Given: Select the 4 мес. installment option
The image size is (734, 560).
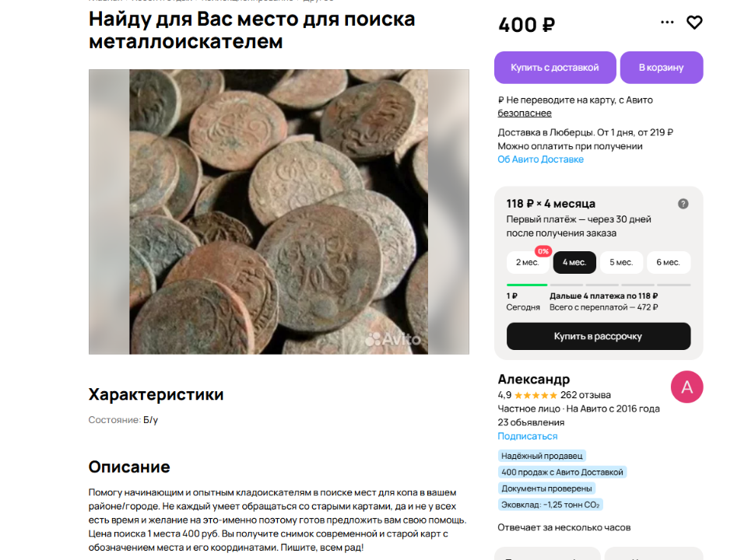Looking at the screenshot, I should coord(574,262).
